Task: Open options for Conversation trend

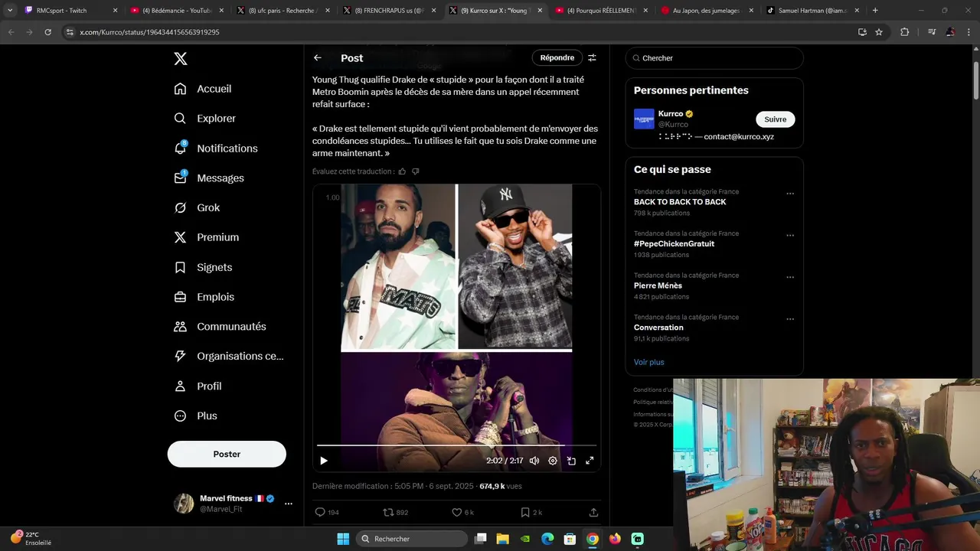Action: 790,319
